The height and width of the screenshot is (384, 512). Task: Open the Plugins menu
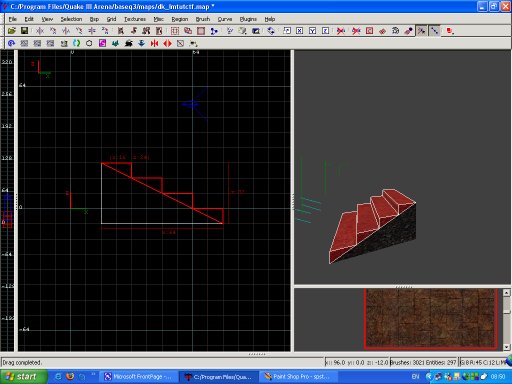[x=248, y=19]
